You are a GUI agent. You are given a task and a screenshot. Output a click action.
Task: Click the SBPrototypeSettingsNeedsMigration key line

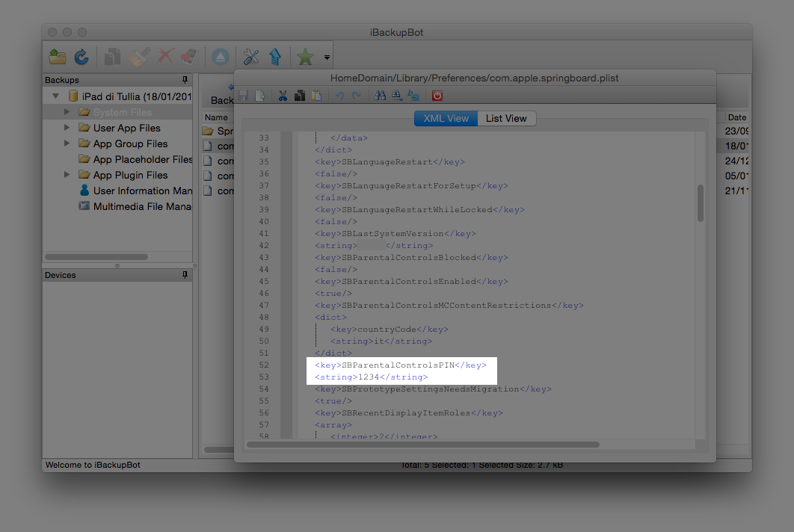tap(433, 389)
